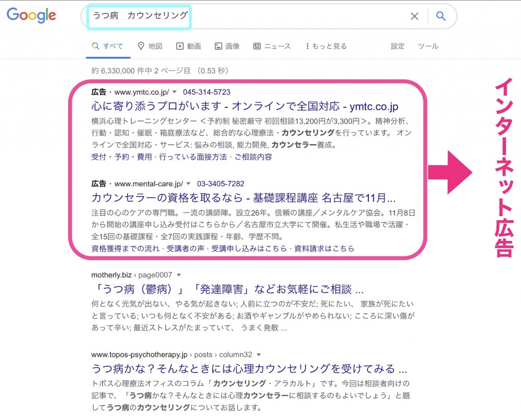Click the www.topos-psychotherapy.jp › posts › column32 breadcrumb
The width and height of the screenshot is (521, 420).
click(172, 354)
